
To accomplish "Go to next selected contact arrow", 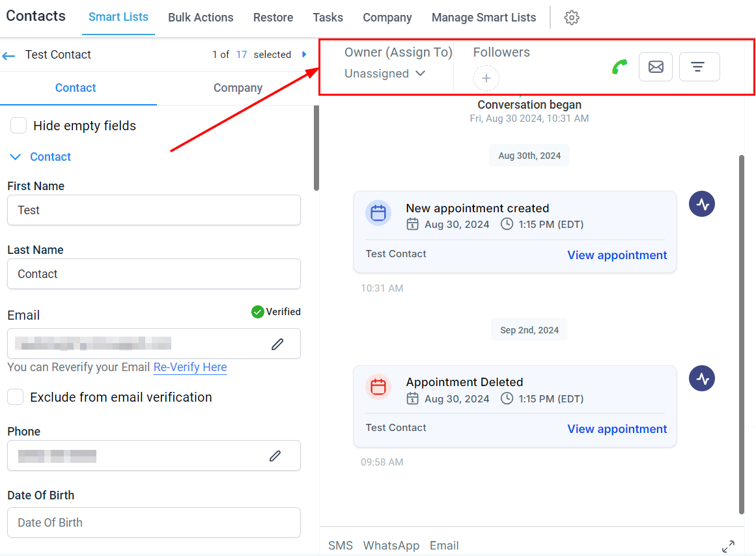I will coord(304,55).
